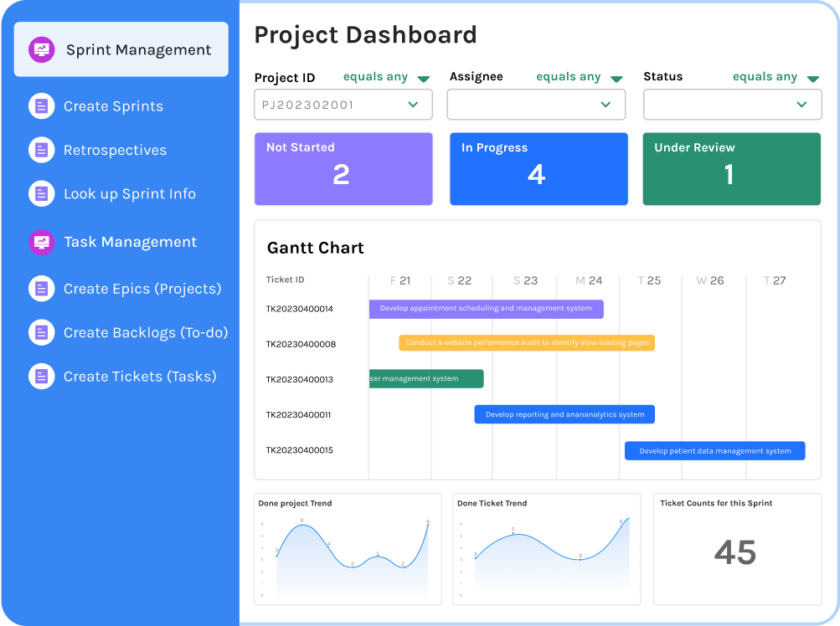Click the Create Sprints document icon
Screen dimensions: 840x626
click(41, 106)
